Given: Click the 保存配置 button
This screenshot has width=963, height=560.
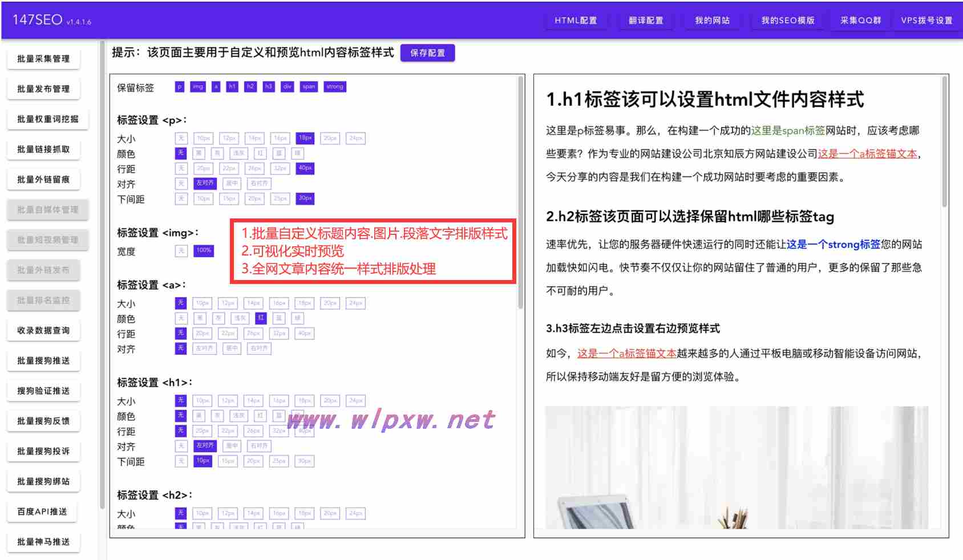Looking at the screenshot, I should [x=427, y=53].
